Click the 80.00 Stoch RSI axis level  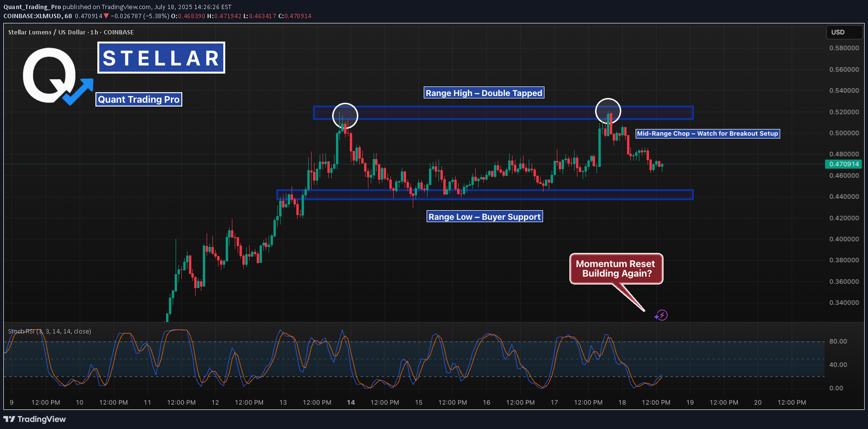pyautogui.click(x=838, y=341)
